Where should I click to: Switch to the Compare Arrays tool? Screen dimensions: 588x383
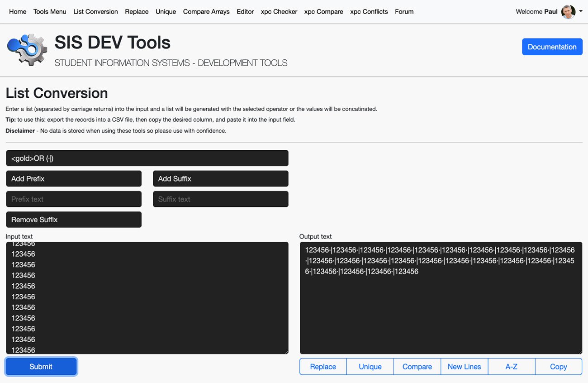[x=206, y=11]
